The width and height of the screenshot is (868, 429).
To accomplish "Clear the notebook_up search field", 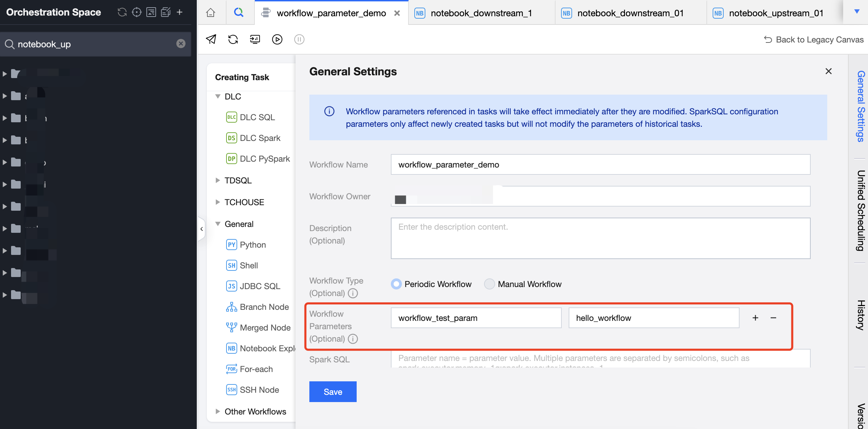I will coord(181,44).
